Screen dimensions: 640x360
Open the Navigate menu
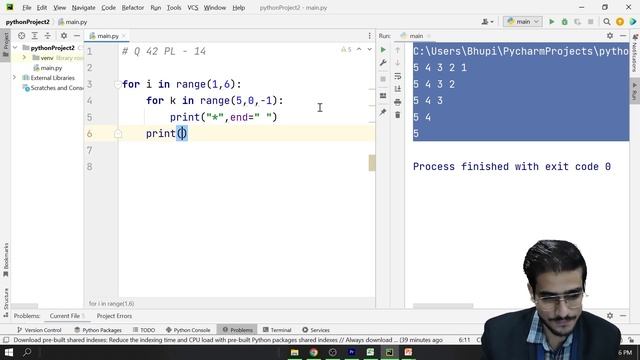(83, 7)
